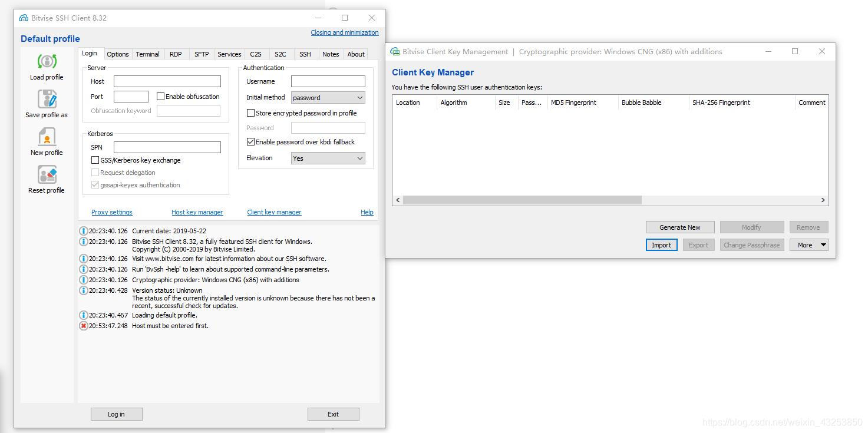Image resolution: width=868 pixels, height=433 pixels.
Task: Open Proxy settings link
Action: click(x=112, y=212)
